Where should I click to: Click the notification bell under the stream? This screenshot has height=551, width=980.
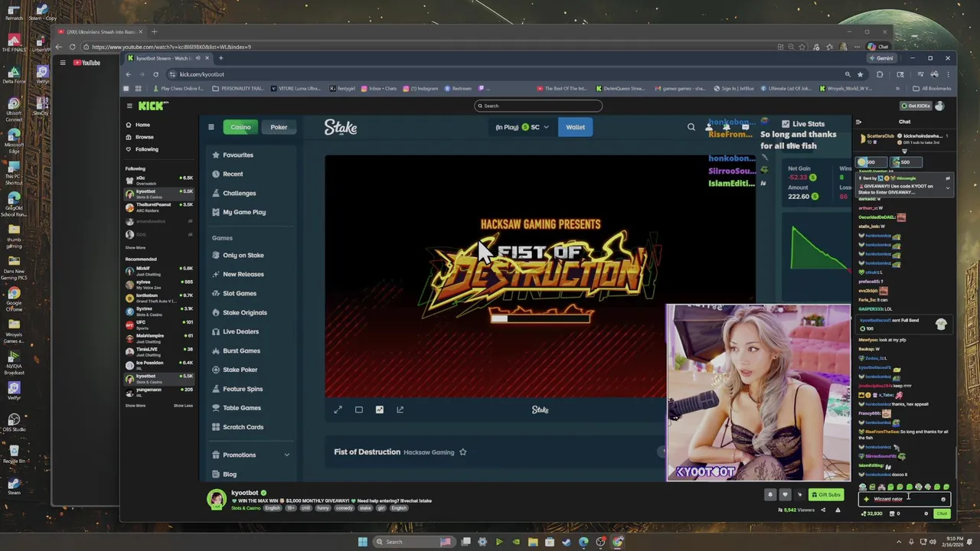tap(770, 494)
